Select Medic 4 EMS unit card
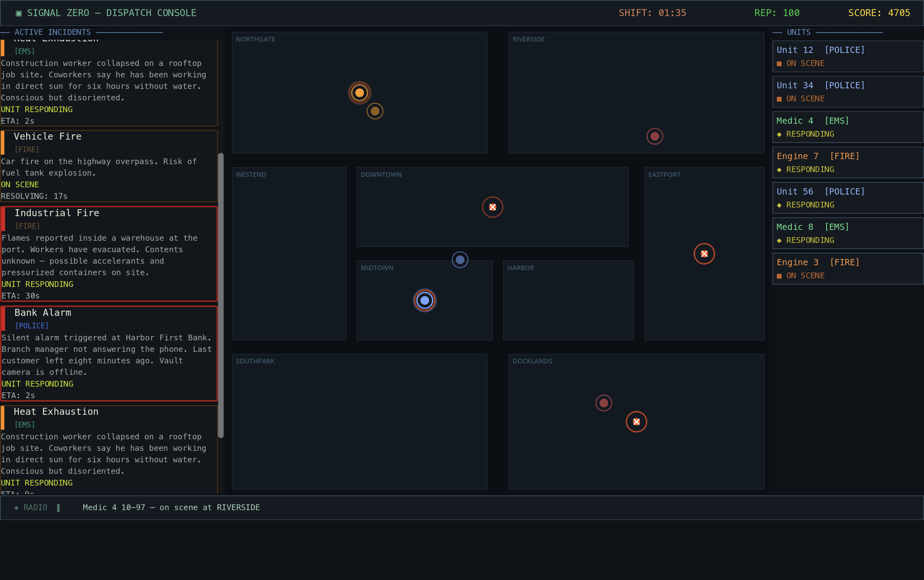The height and width of the screenshot is (580, 924). [x=848, y=127]
